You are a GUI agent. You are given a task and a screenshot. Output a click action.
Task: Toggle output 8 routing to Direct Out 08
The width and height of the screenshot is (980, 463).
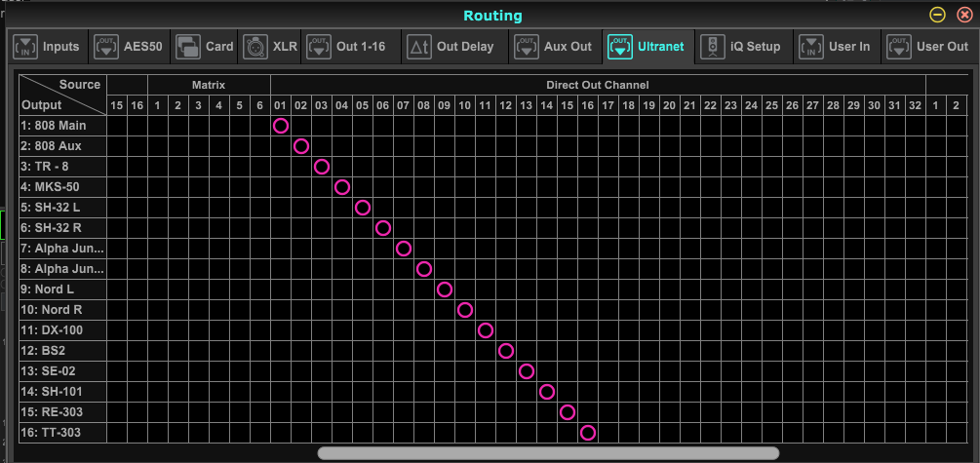pyautogui.click(x=424, y=269)
